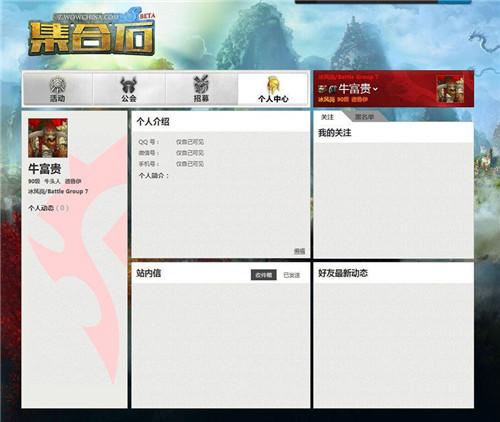Click the QQ 号 privacy value
The image size is (500, 422).
coord(190,142)
